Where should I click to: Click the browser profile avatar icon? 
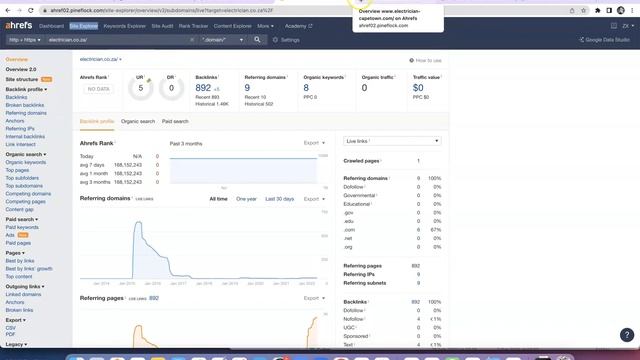[621, 11]
